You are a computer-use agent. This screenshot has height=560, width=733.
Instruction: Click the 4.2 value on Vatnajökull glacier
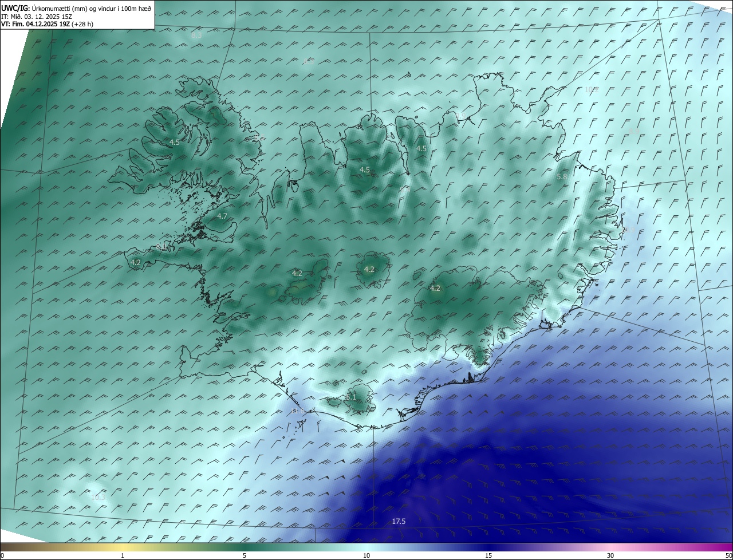click(x=435, y=288)
